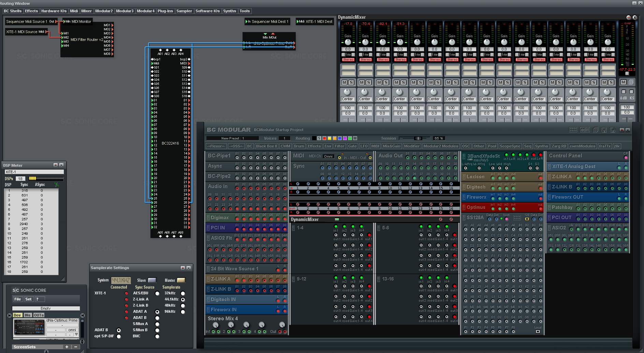Viewport: 644px width, 353px height.
Task: Click the Patchbay module handle icon
Action: pos(549,207)
